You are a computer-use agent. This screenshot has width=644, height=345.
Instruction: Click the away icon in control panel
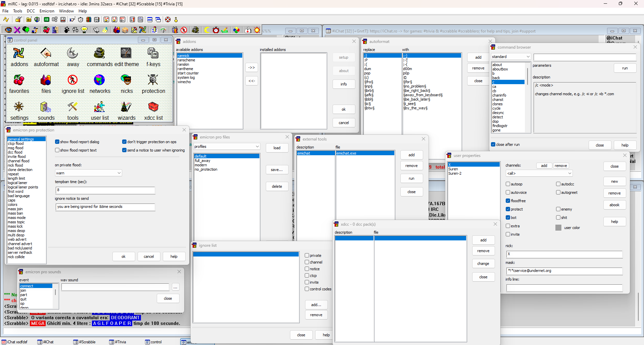[73, 57]
